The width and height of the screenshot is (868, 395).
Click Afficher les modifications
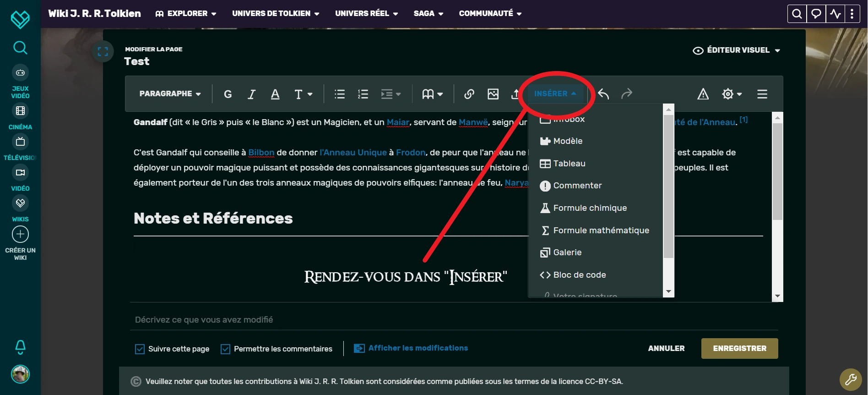411,348
